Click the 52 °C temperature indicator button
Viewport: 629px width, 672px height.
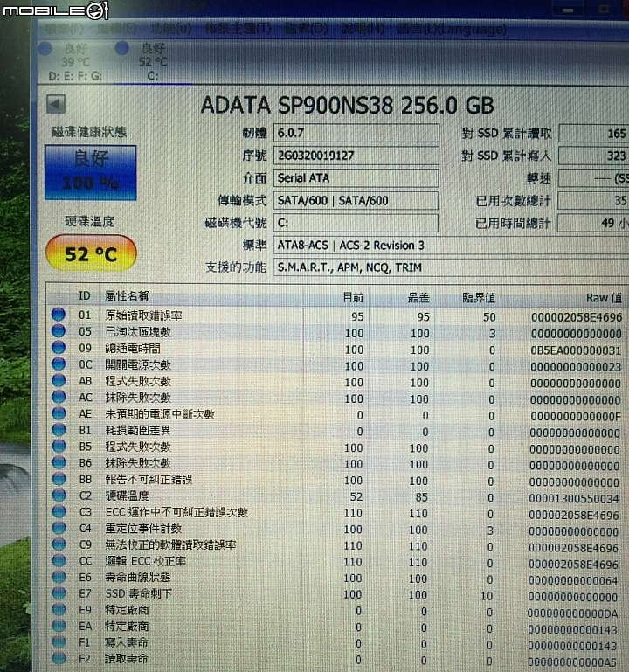click(91, 253)
